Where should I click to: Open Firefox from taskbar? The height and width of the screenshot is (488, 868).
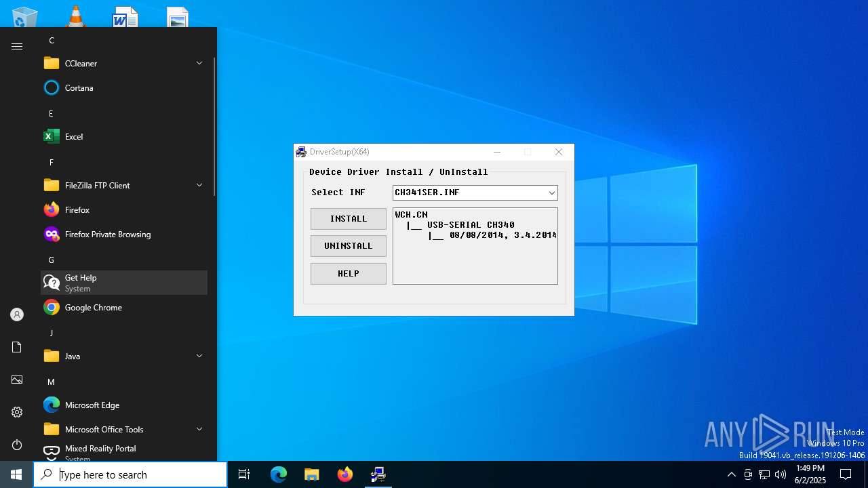[345, 474]
